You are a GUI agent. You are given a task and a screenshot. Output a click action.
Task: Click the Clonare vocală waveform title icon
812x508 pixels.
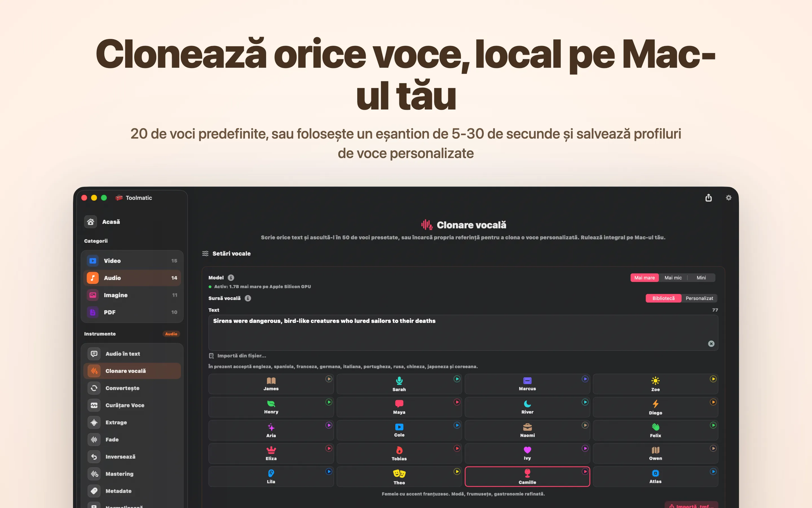(x=427, y=224)
